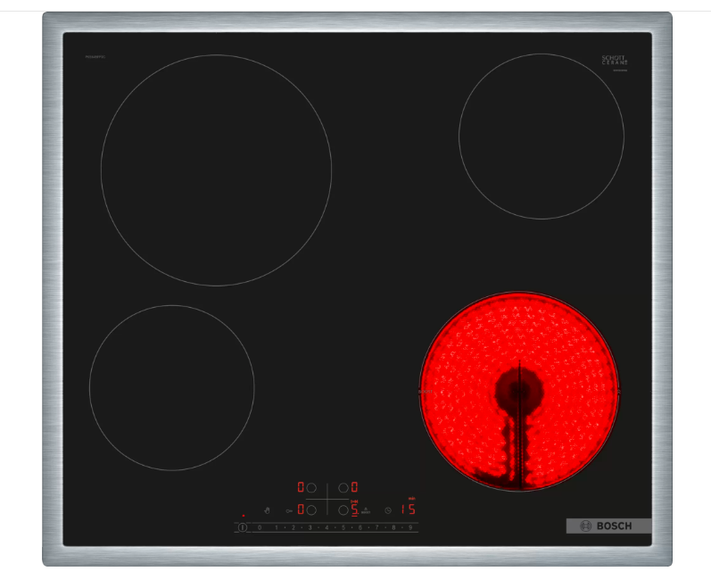This screenshot has width=711, height=588.
Task: Set power level 9 on slider
Action: (410, 527)
